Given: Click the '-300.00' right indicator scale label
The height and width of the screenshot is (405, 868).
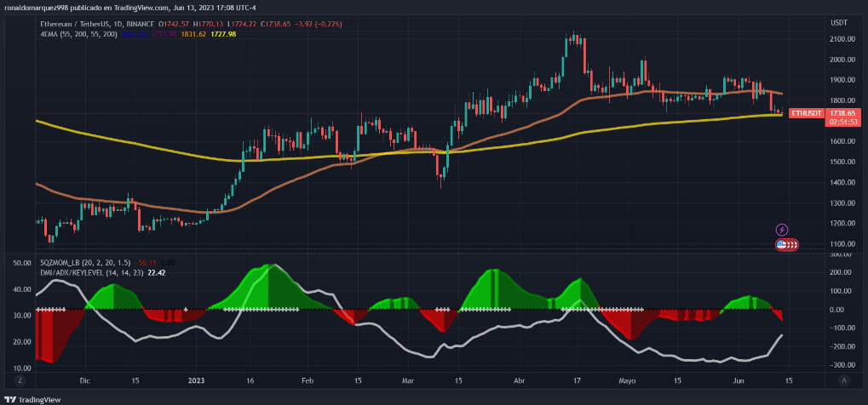Looking at the screenshot, I should tap(841, 365).
